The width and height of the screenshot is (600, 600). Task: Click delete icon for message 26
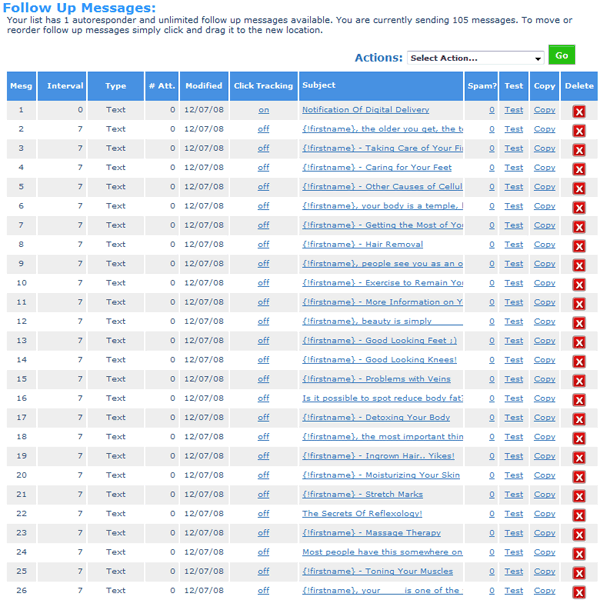(x=578, y=591)
